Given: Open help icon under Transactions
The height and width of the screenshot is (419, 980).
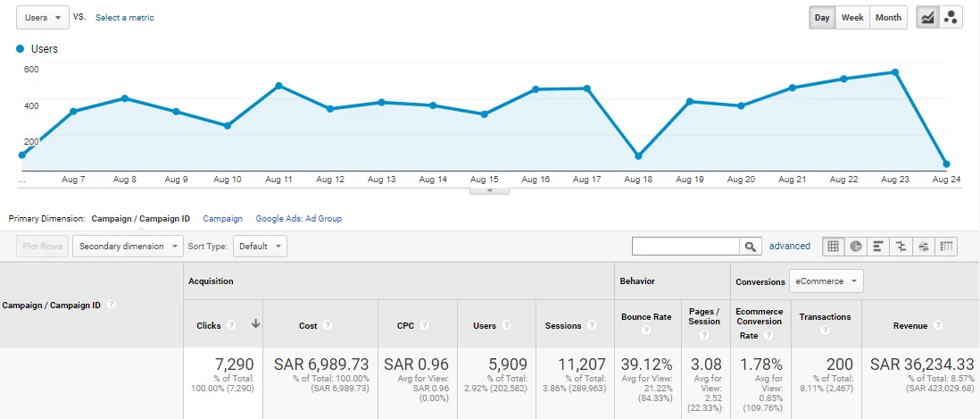Looking at the screenshot, I should pos(825,330).
